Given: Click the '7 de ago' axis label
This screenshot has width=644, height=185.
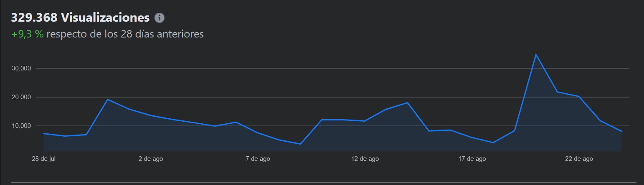Looking at the screenshot, I should point(258,159).
